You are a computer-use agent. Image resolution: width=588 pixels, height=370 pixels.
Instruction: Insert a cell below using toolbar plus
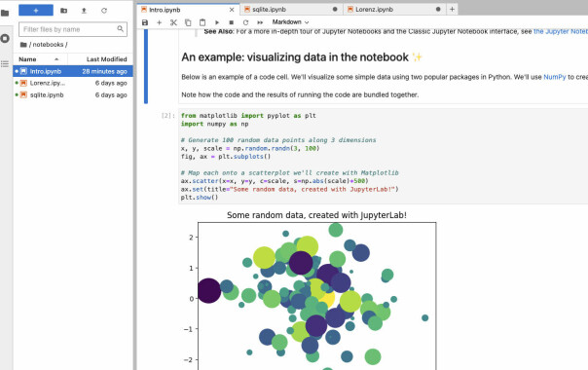coord(159,22)
